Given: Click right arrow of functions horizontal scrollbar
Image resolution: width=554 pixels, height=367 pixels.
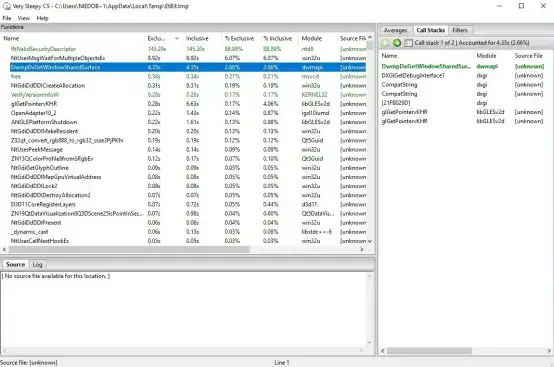Looking at the screenshot, I should [361, 249].
